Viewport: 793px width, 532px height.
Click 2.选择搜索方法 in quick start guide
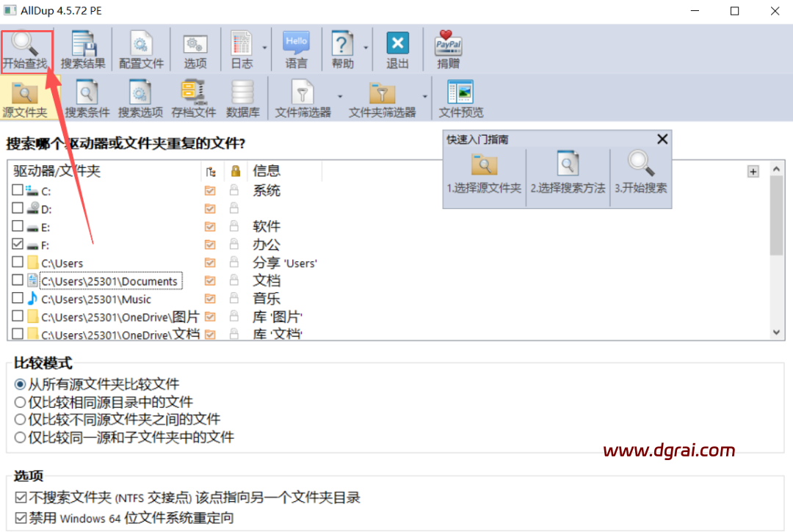(568, 173)
